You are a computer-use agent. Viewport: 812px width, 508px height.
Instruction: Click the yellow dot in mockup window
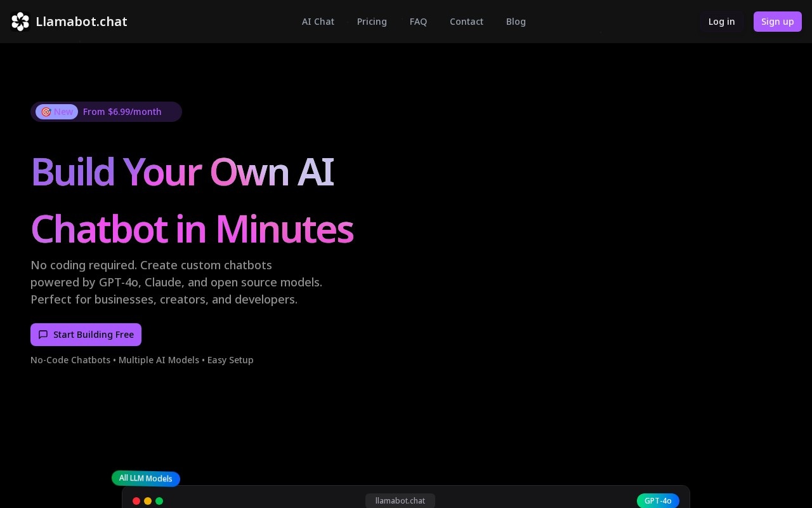[x=148, y=501]
